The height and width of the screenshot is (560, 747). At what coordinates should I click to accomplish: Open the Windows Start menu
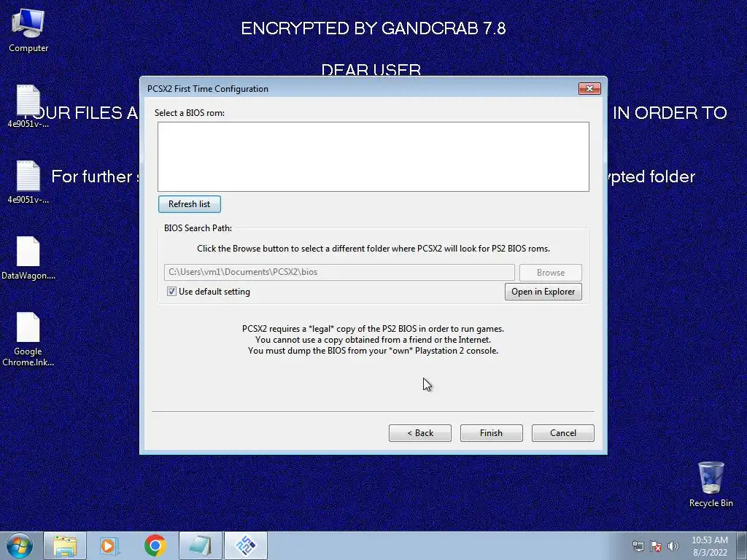tap(20, 545)
